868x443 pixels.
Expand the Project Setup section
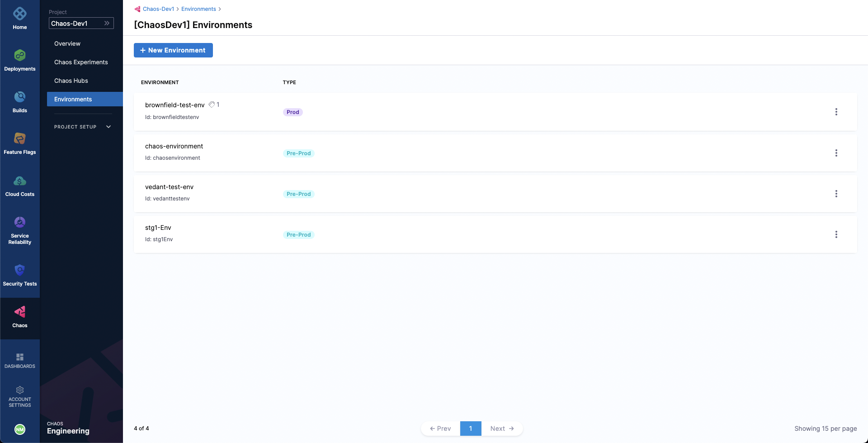[82, 127]
